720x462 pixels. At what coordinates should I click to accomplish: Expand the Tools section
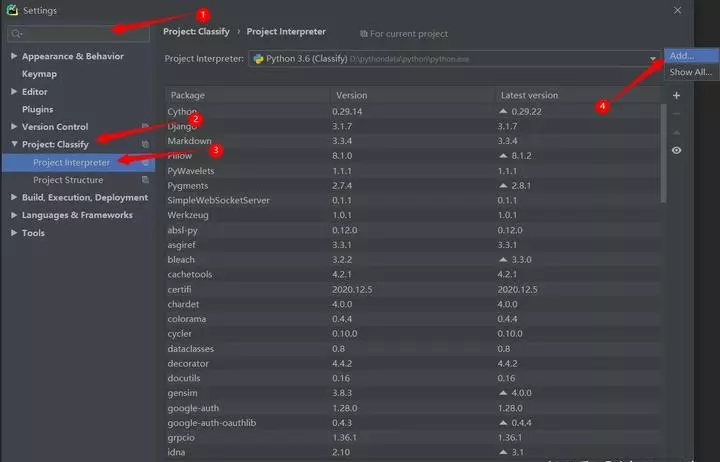(x=14, y=233)
